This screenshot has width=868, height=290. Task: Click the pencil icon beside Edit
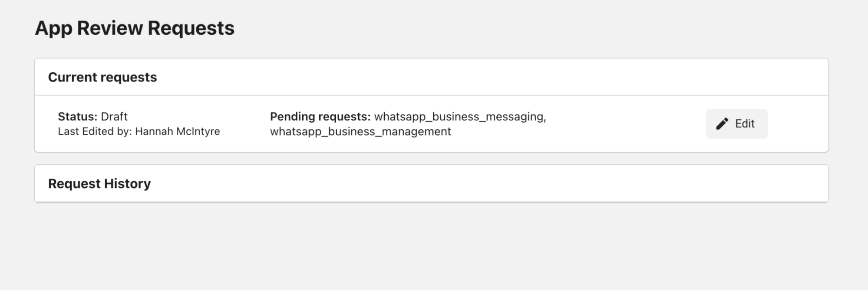pyautogui.click(x=722, y=124)
